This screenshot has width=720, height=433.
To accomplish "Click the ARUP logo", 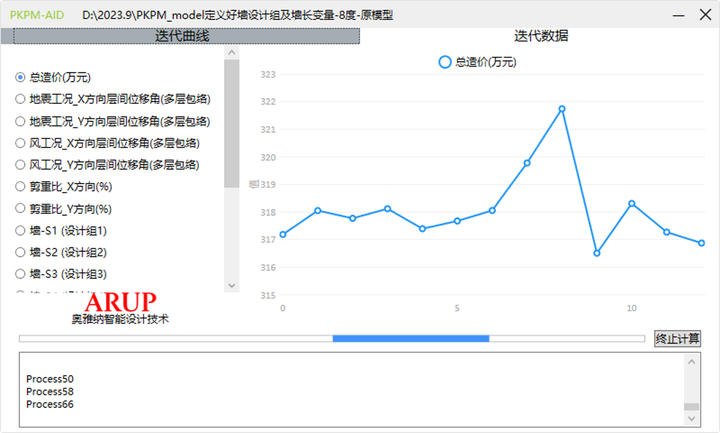I will pyautogui.click(x=120, y=303).
